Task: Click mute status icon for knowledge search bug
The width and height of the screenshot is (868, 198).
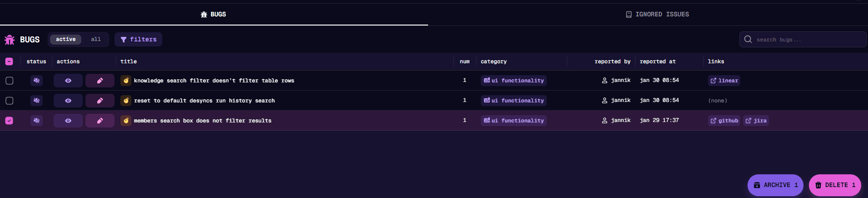Action: click(37, 81)
